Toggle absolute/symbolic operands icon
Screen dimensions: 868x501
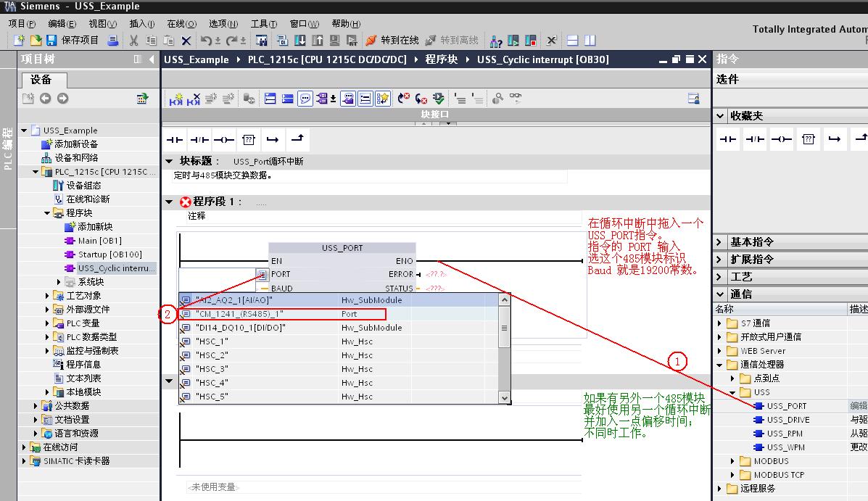click(x=322, y=99)
